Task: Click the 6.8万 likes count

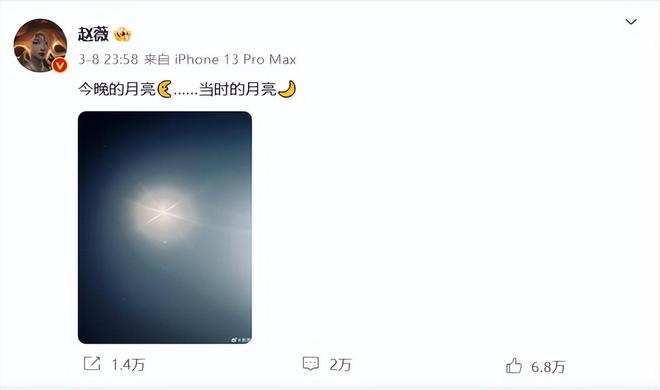Action: point(548,367)
